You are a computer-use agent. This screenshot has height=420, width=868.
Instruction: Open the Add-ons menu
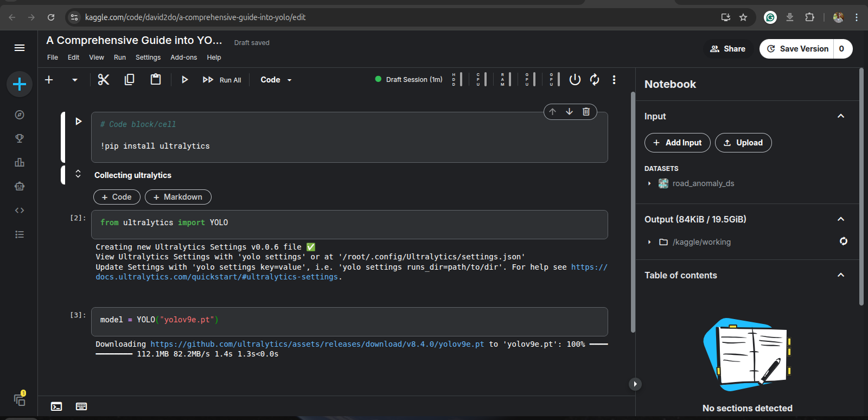[x=184, y=58]
